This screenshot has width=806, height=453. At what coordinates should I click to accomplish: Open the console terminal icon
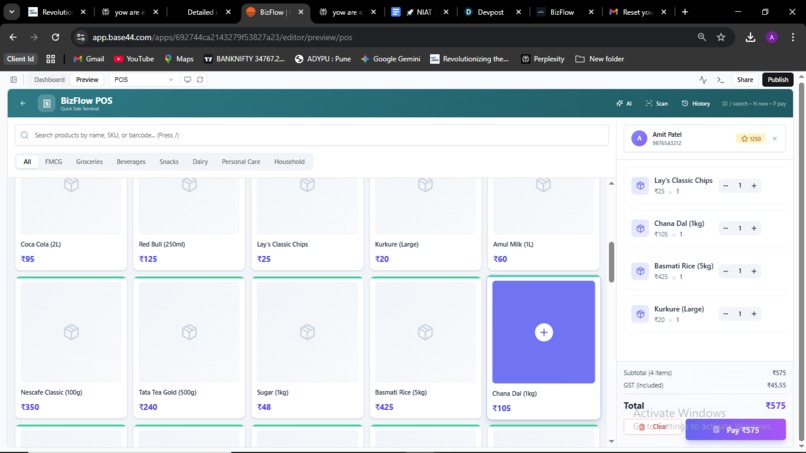tap(720, 80)
